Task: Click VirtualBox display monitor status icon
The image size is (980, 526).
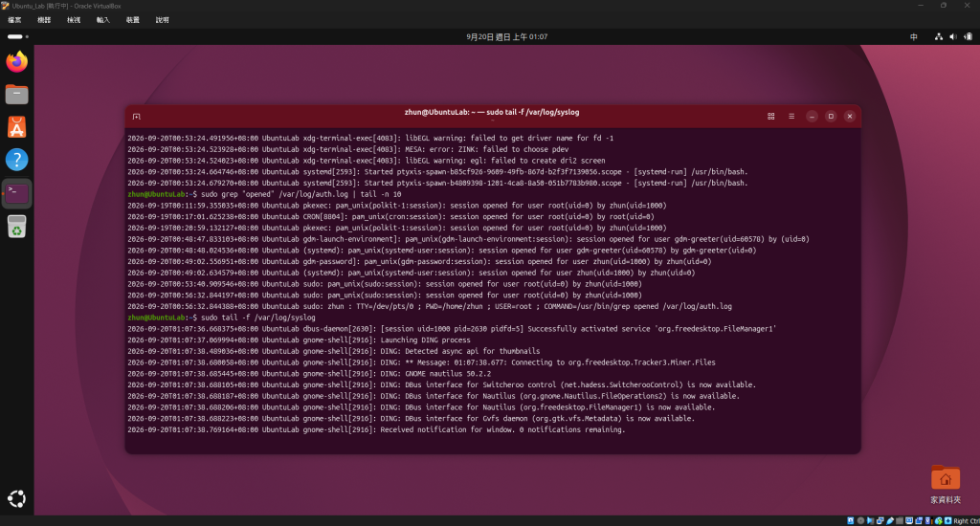Action: (x=909, y=520)
